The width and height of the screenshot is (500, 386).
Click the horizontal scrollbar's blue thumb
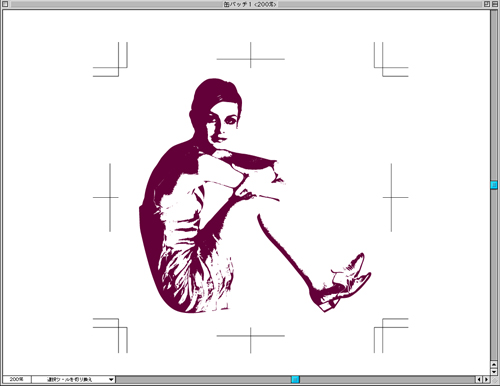coord(295,379)
